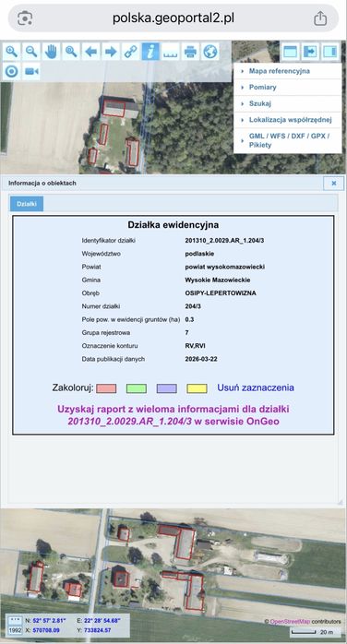The height and width of the screenshot is (644, 347).
Task: Click the coordinate format button above 1992
Action: tap(15, 620)
